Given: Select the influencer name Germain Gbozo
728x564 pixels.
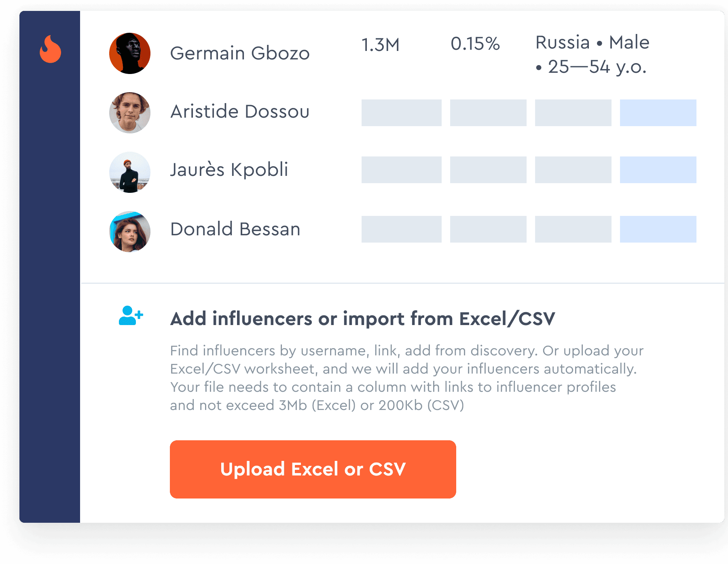Looking at the screenshot, I should (x=240, y=53).
